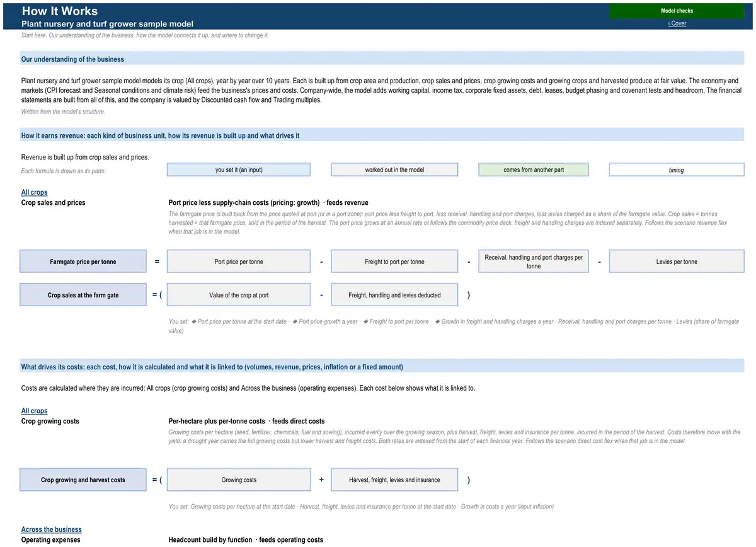Select the 'timing' legend box
The image size is (756, 547).
pos(677,170)
